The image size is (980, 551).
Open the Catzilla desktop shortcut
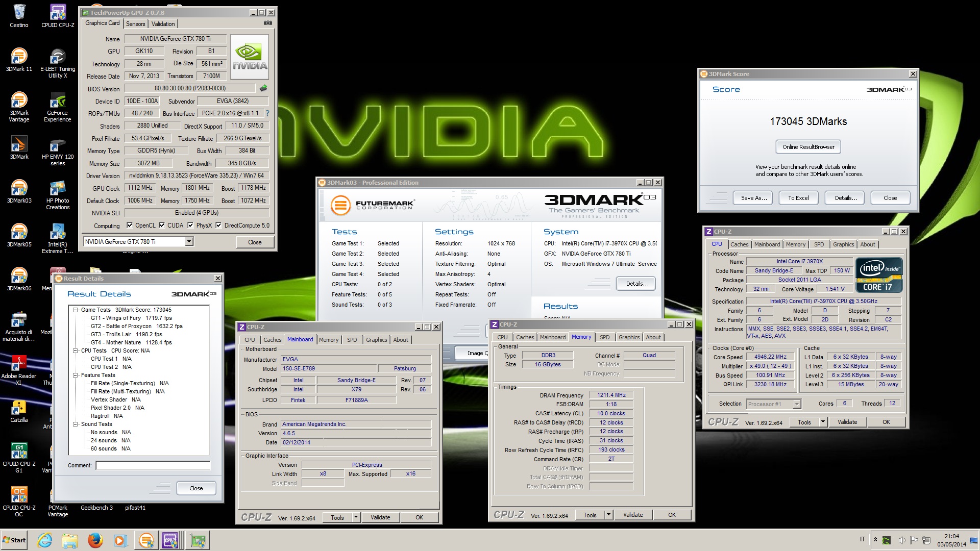coord(19,411)
